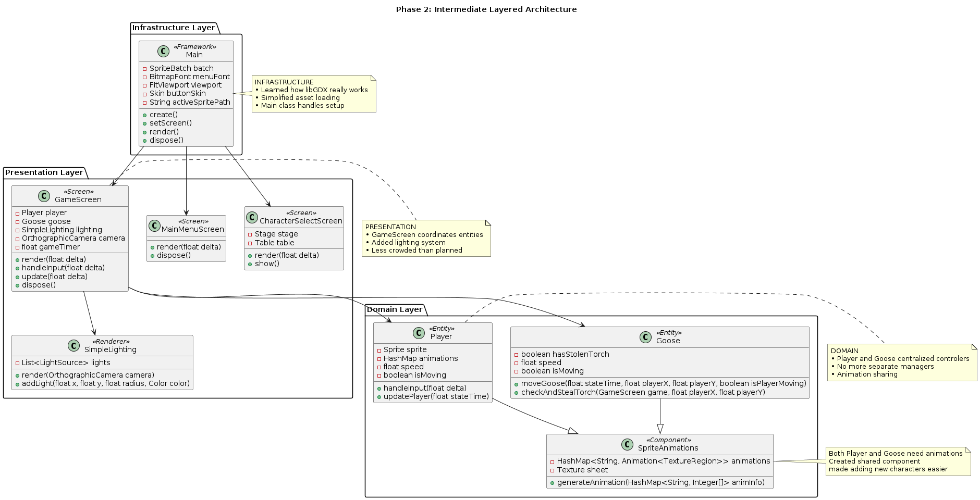Click the class icon beside Main
The image size is (980, 500).
[x=164, y=51]
